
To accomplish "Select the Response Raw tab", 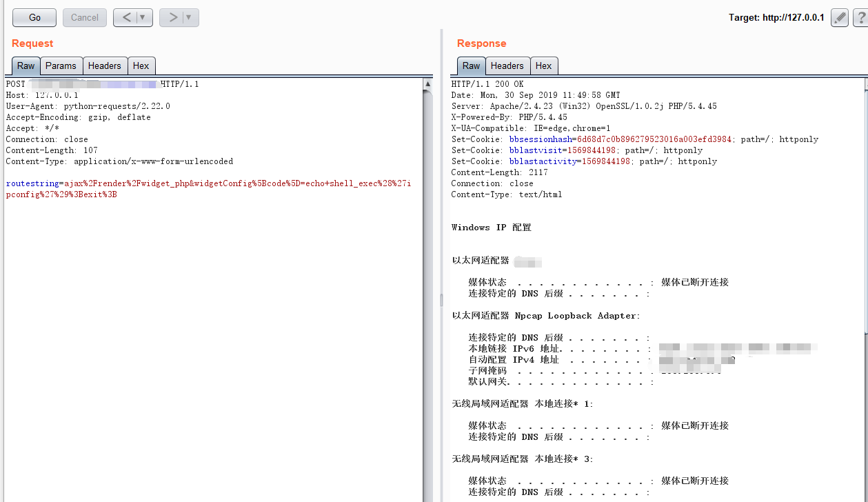I will 472,66.
